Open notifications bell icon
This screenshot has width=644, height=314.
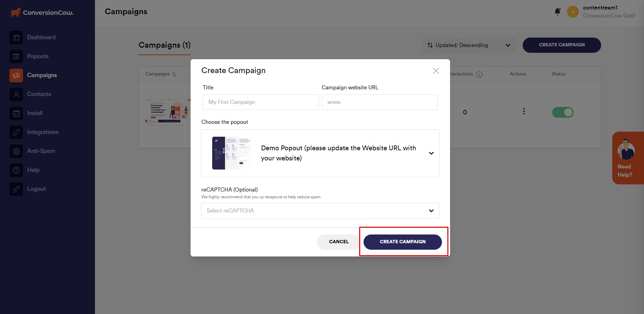[x=558, y=12]
